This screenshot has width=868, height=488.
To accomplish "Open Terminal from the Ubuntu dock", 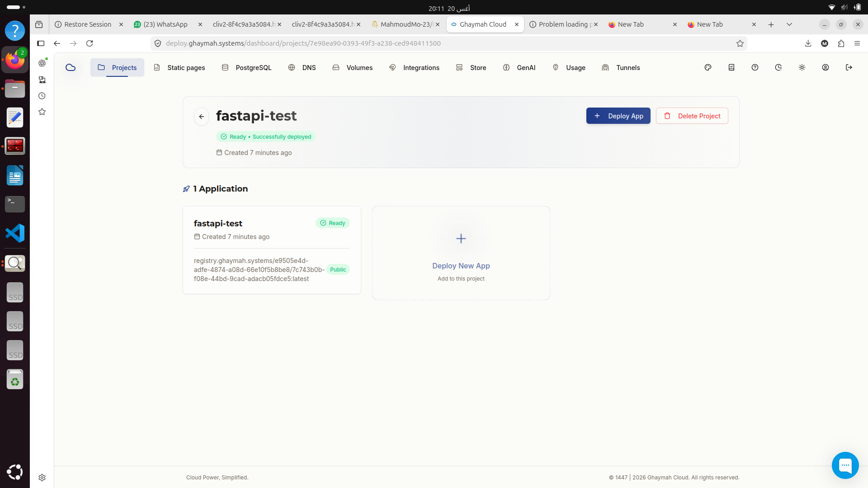I will 15,204.
